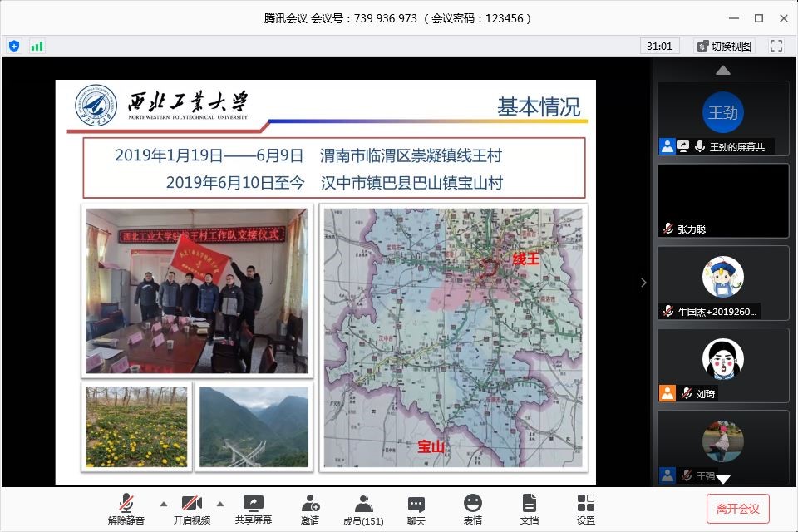Image resolution: width=798 pixels, height=532 pixels.
Task: Unmute microphone with 解除静音 button
Action: pyautogui.click(x=126, y=509)
